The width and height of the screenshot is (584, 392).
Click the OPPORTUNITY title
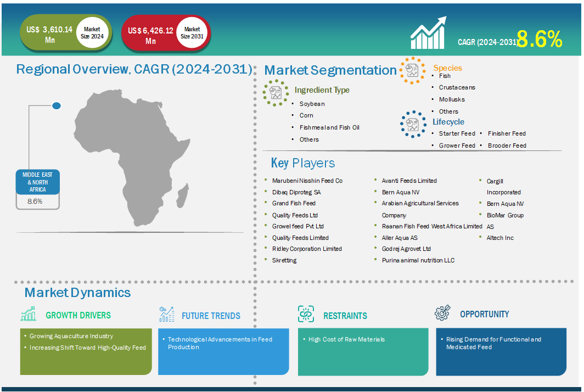tap(484, 314)
